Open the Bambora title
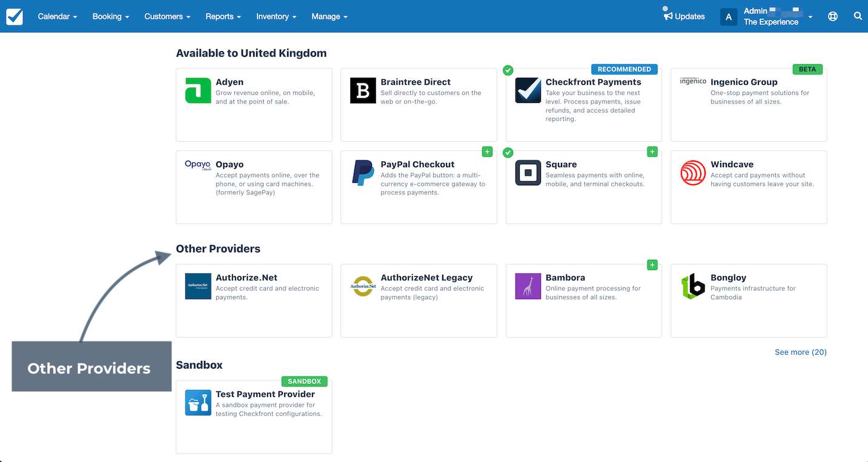Image resolution: width=868 pixels, height=462 pixels. [x=565, y=277]
